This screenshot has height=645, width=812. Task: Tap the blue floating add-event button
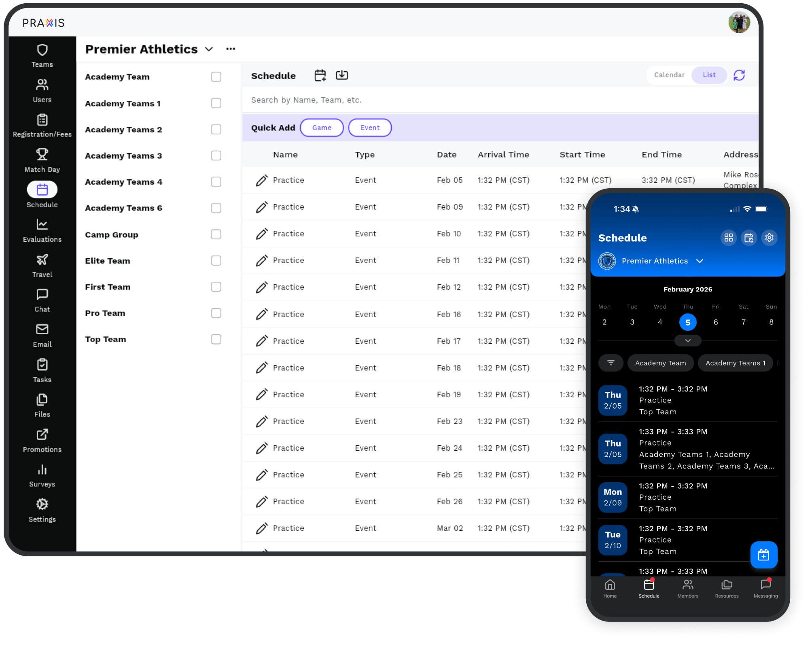(763, 555)
